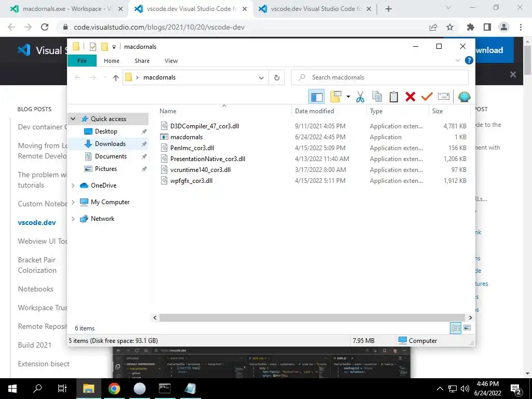The image size is (532, 399).
Task: Open Chrome extensions puzzle icon
Action: tap(470, 27)
